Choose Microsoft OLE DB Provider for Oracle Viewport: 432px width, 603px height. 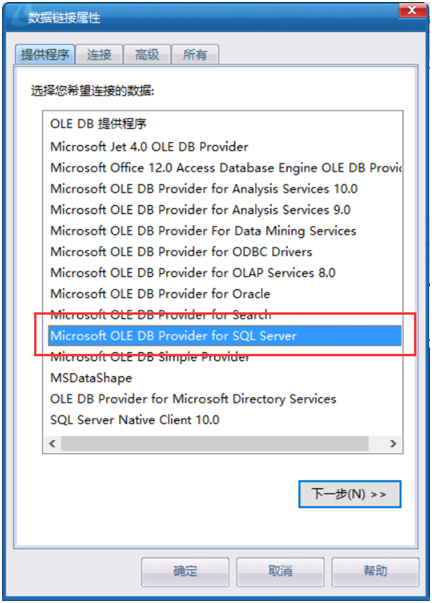click(160, 294)
